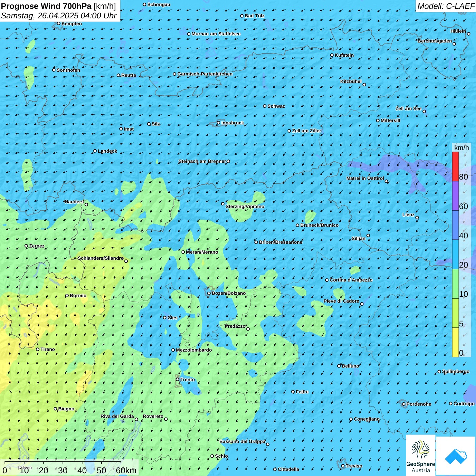The height and width of the screenshot is (476, 476).
Task: Click the Rovereto label
Action: pos(153,416)
